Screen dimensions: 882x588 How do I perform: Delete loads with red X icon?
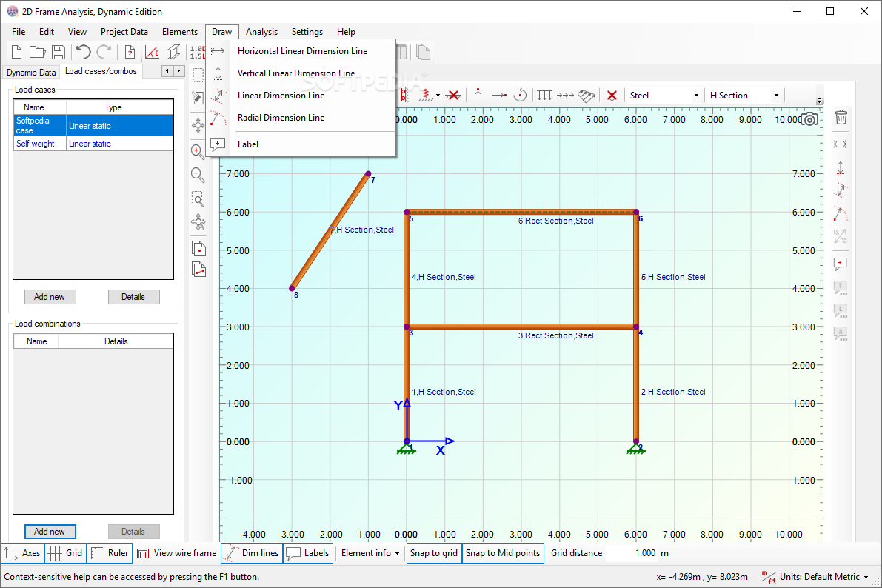pos(612,95)
